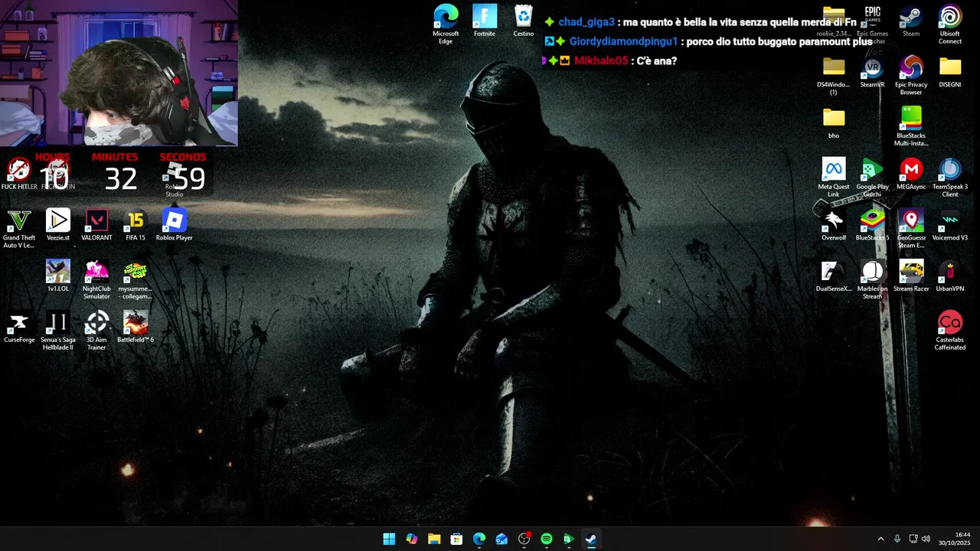
Task: Switch to OBS Studio taskbar icon
Action: click(524, 539)
